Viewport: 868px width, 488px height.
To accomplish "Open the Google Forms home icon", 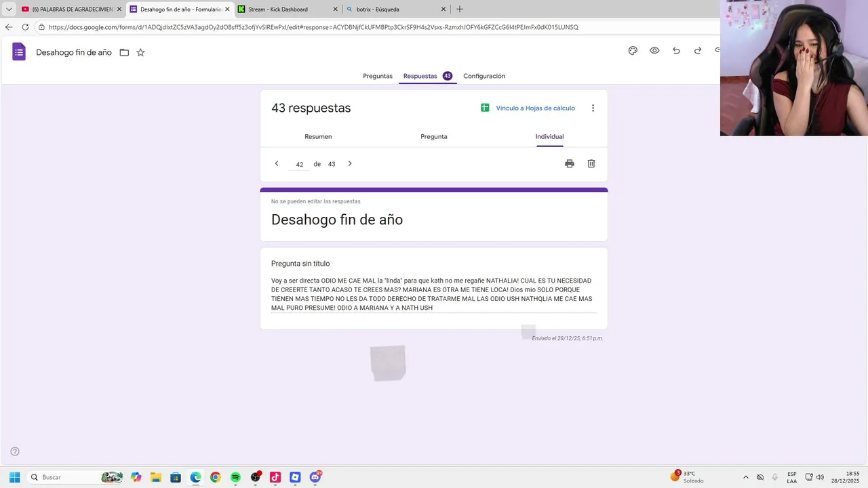I will 19,52.
